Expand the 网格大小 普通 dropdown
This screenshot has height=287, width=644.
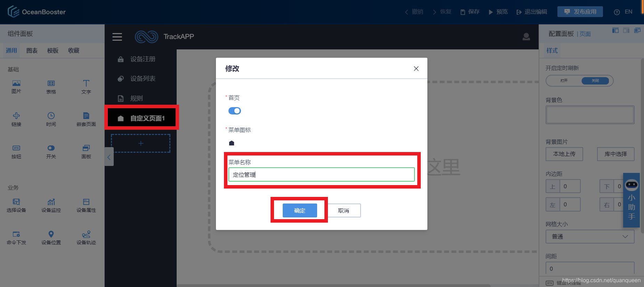click(x=590, y=237)
